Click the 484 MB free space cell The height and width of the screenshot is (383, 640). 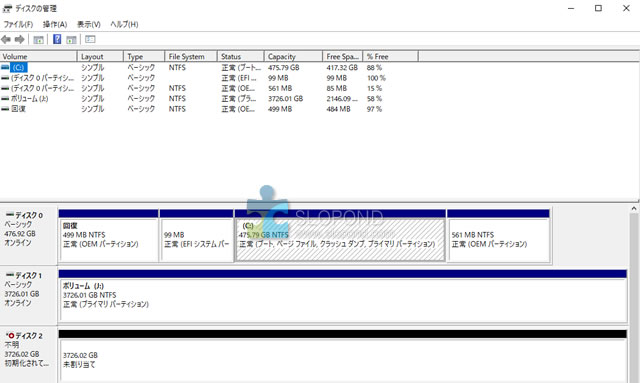tap(338, 109)
